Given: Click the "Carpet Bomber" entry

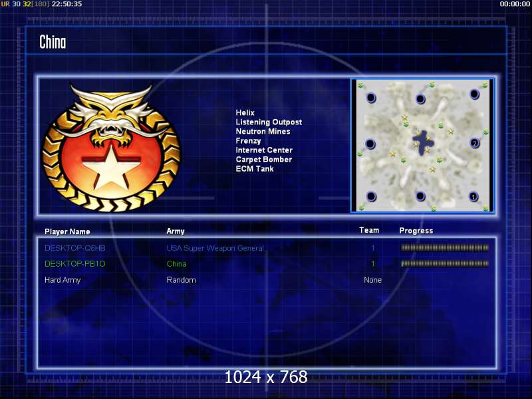Looking at the screenshot, I should tap(263, 160).
